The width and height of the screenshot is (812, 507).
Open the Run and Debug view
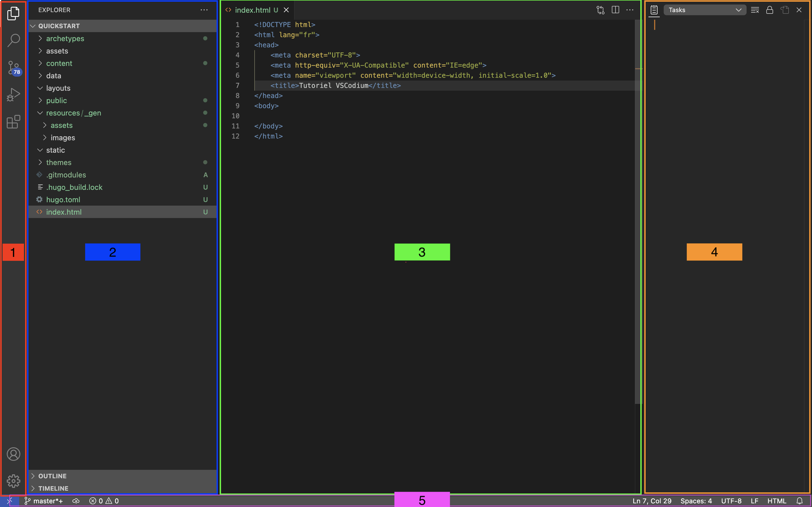pos(14,95)
